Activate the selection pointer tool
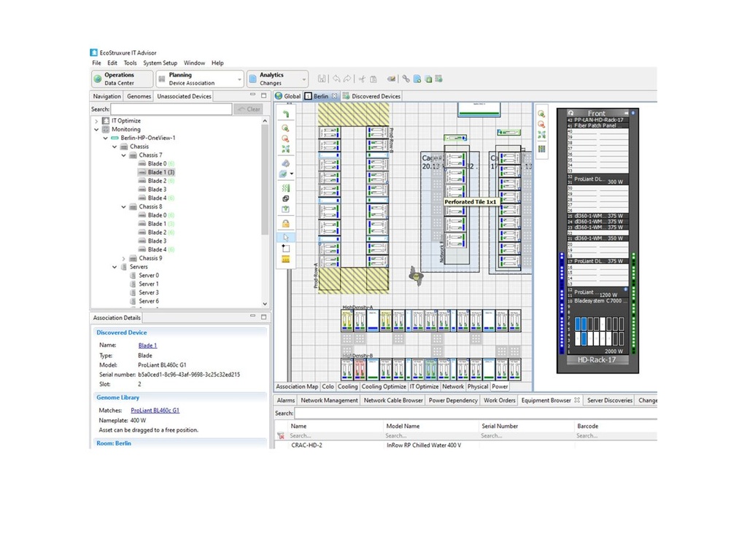The image size is (747, 560). pyautogui.click(x=285, y=236)
